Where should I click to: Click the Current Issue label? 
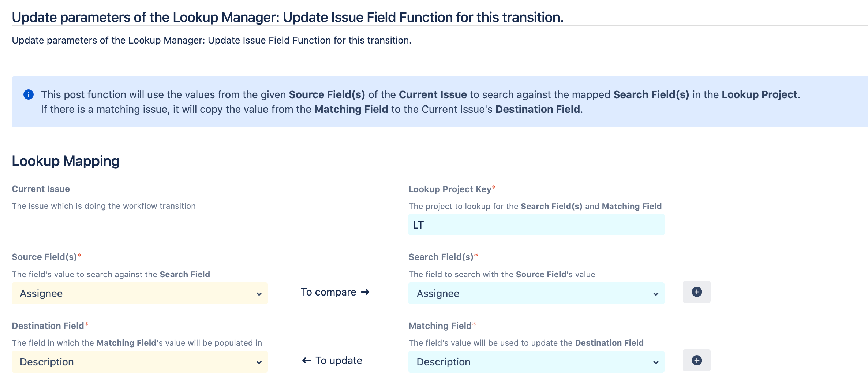41,189
